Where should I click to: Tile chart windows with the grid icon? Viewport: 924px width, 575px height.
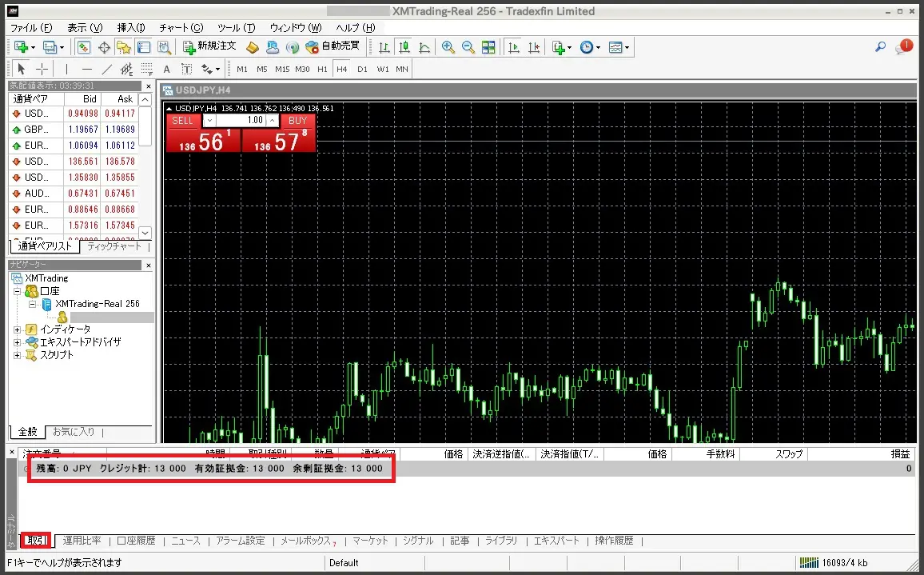click(x=488, y=47)
